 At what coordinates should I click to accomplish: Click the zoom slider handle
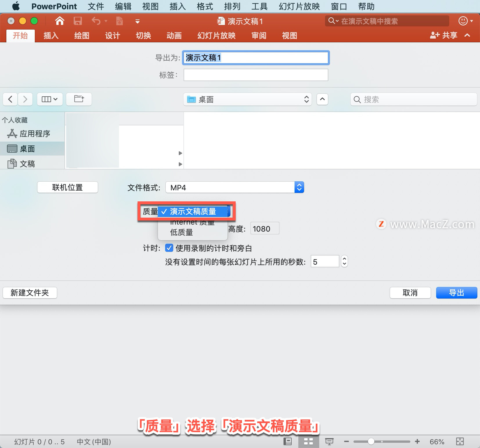coord(371,441)
